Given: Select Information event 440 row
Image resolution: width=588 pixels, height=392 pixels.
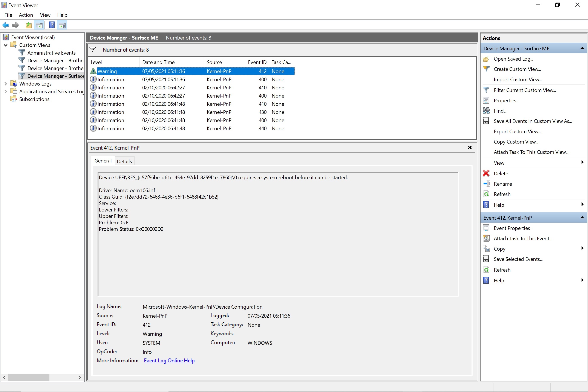Looking at the screenshot, I should click(192, 129).
